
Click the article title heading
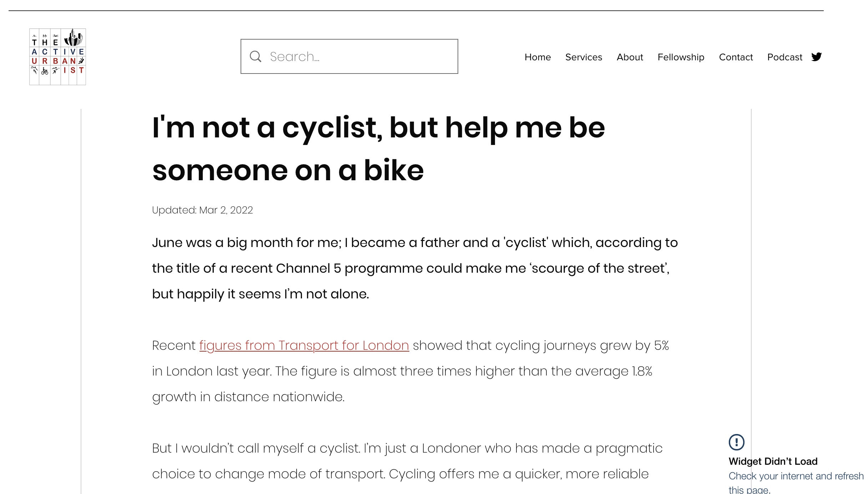[378, 149]
